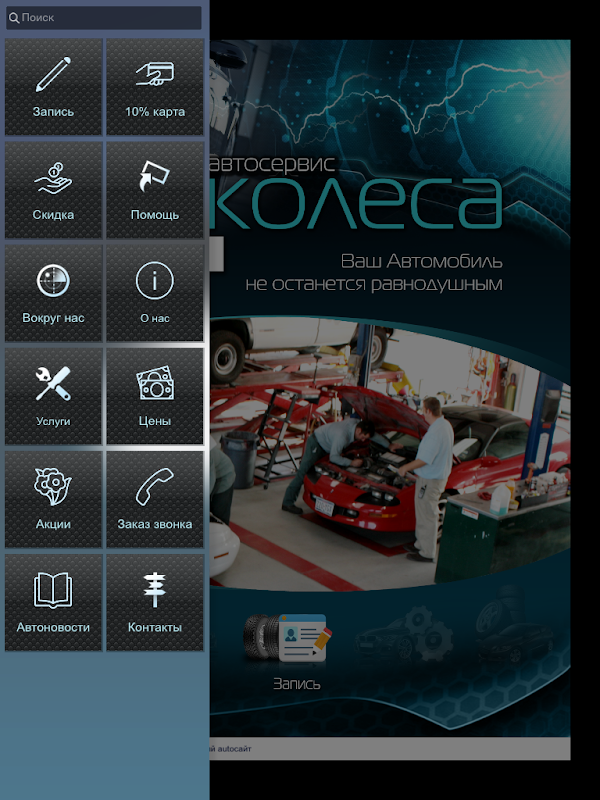This screenshot has width=600, height=800.
Task: Open the Скидка hand-with-coins tile
Action: pos(54,190)
